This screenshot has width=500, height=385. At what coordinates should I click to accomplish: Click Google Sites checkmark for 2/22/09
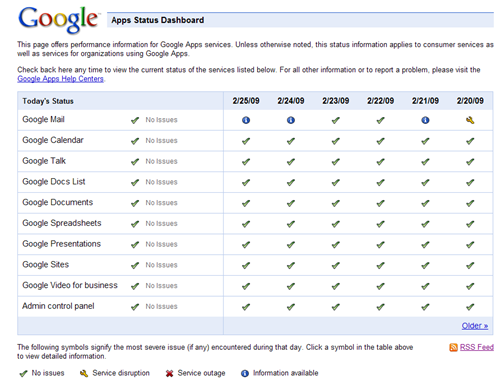[380, 265]
